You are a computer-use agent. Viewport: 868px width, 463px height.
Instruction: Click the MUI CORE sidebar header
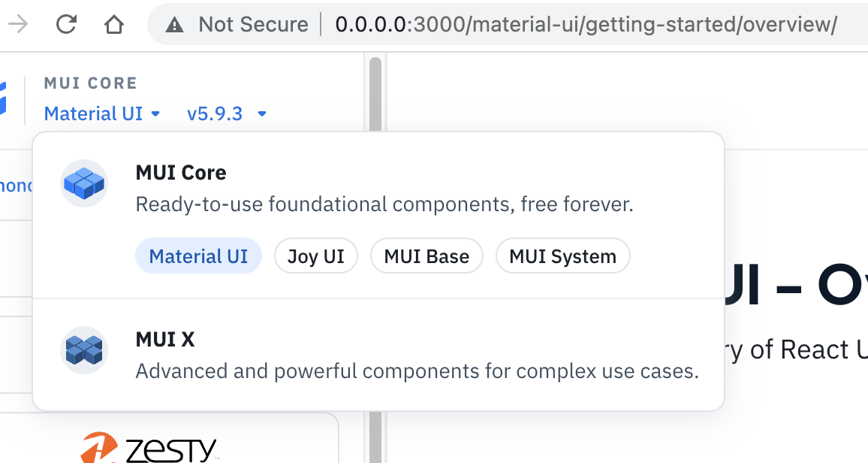(91, 83)
